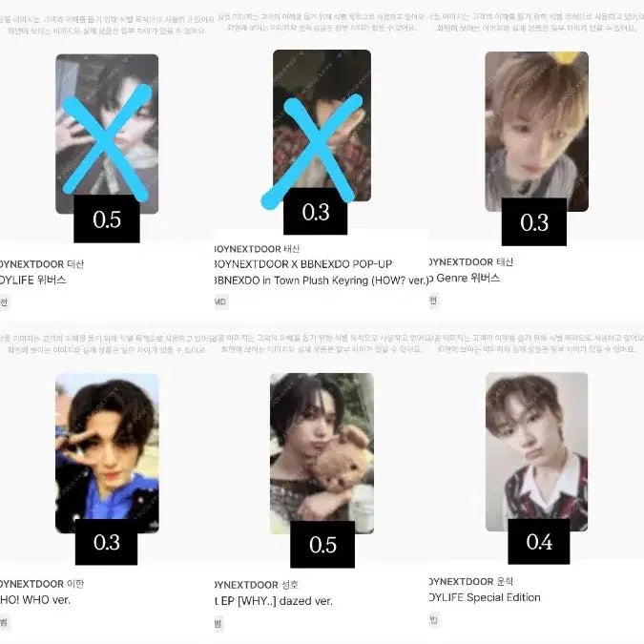Viewport: 644px width, 644px height.
Task: Click the 0.3 price under the blue jacket card
Action: [106, 542]
